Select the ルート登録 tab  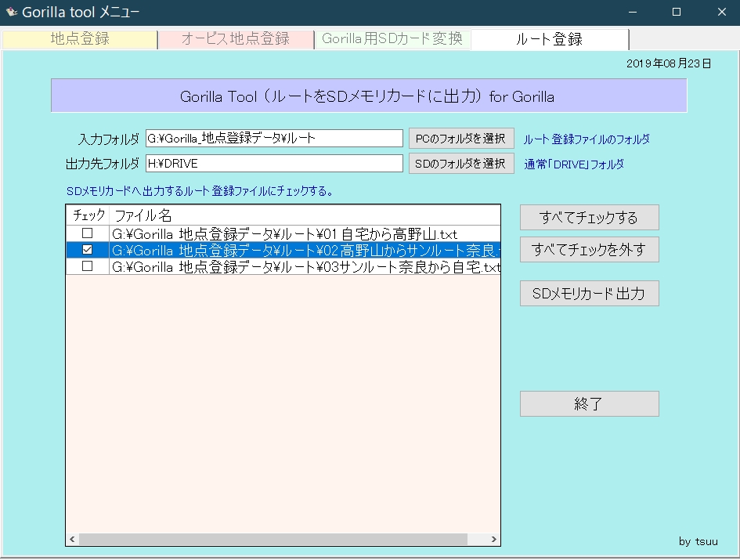click(549, 39)
